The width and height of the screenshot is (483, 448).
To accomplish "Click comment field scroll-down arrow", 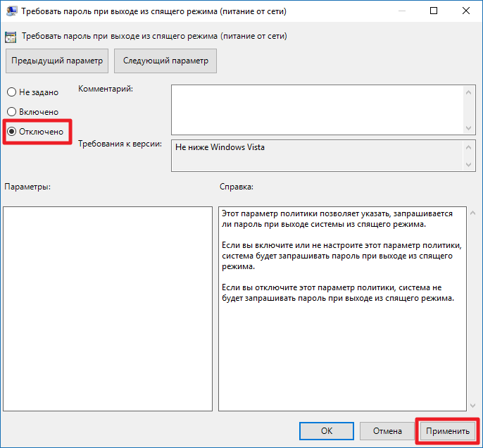I will pyautogui.click(x=468, y=128).
